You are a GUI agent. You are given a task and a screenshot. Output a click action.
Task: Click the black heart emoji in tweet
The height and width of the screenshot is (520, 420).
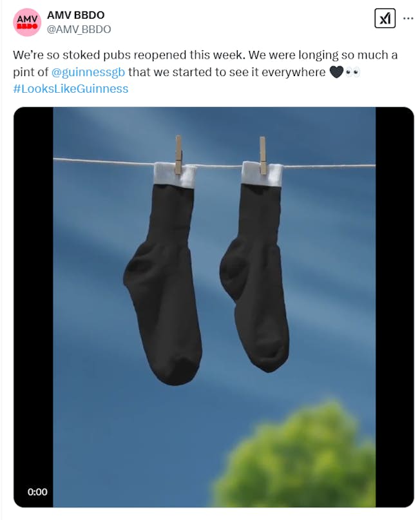[336, 72]
